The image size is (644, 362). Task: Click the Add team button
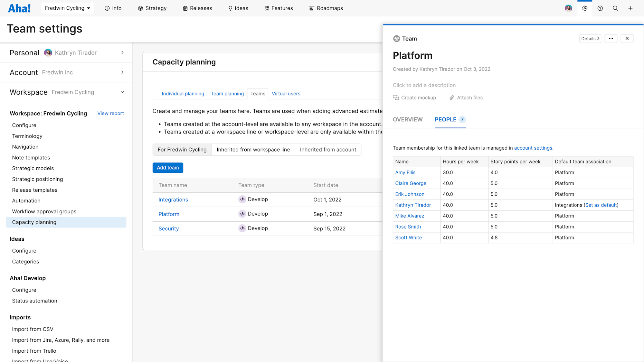pos(168,168)
